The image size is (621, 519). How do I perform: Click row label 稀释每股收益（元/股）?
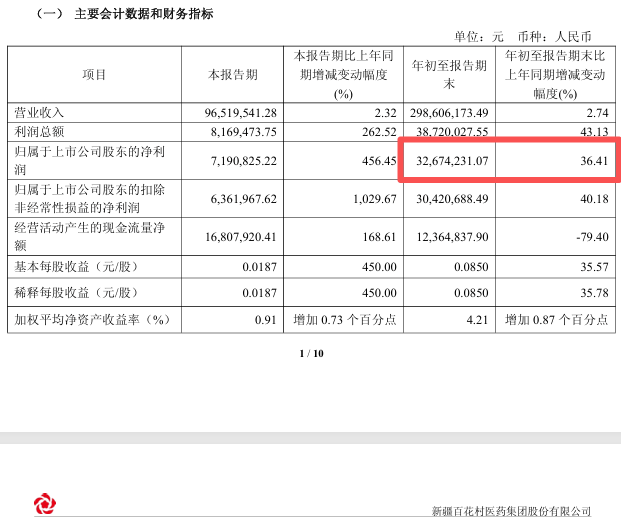click(x=77, y=293)
